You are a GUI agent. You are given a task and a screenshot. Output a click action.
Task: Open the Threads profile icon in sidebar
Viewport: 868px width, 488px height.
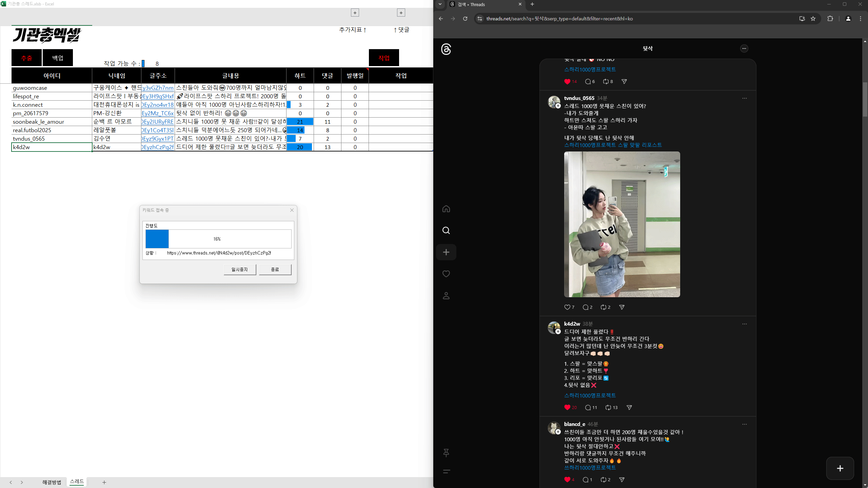point(446,296)
